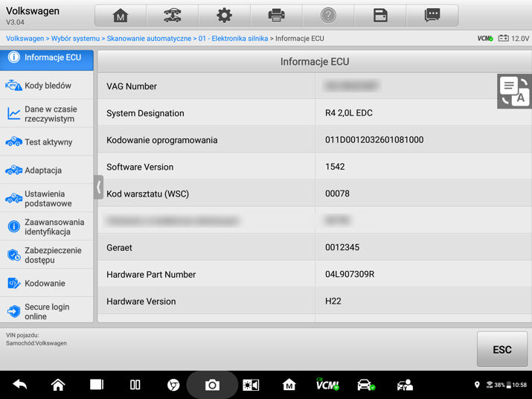
Task: Click the Hardware Part Number label
Action: [x=151, y=275]
